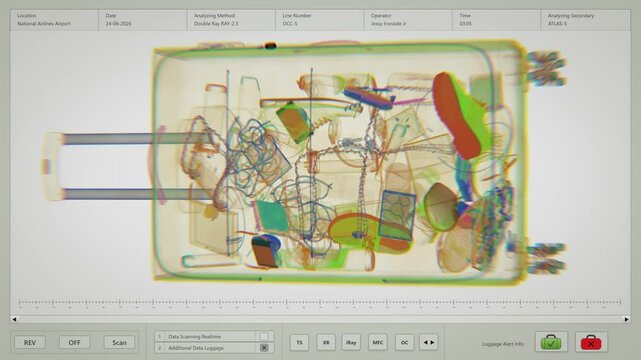Screen dimensions: 641x360
Task: Select the X-ray luggage scan image
Action: 305,163
